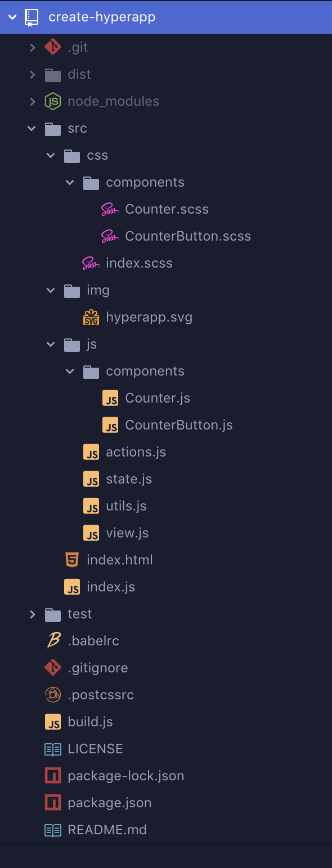The image size is (332, 868).
Task: Click the HTML5 icon beside index.html
Action: tap(72, 560)
